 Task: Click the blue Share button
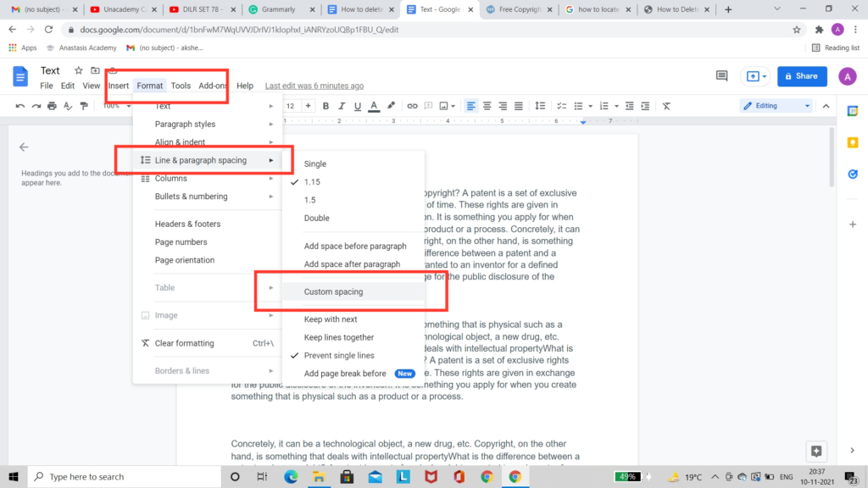pos(801,75)
